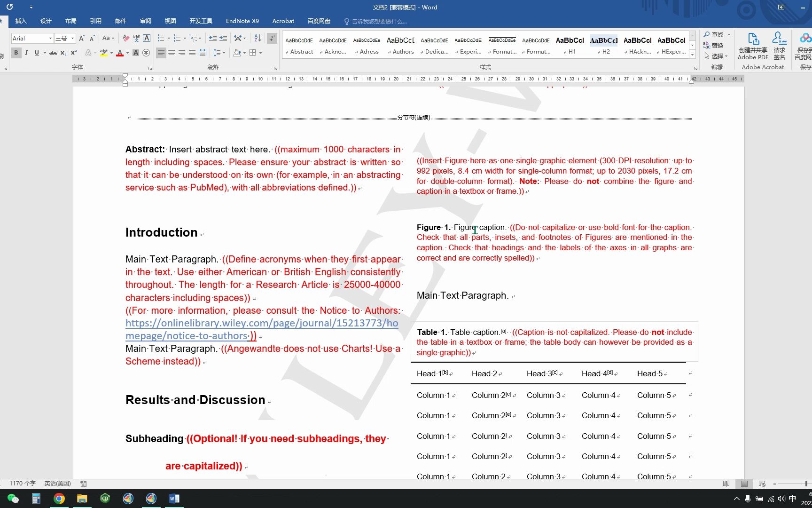This screenshot has height=508, width=812.
Task: Open the Change Case (Aa) dropdown
Action: coord(108,38)
